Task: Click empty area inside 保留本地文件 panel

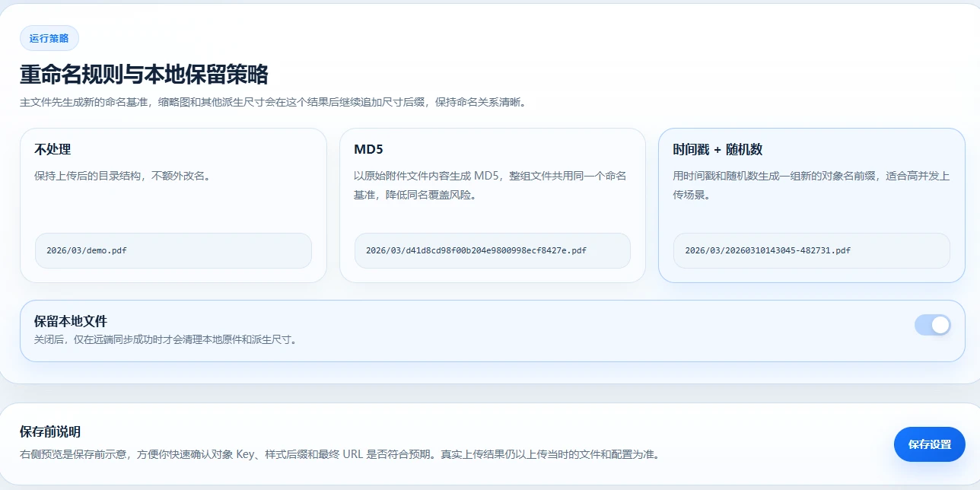Action: click(x=609, y=331)
